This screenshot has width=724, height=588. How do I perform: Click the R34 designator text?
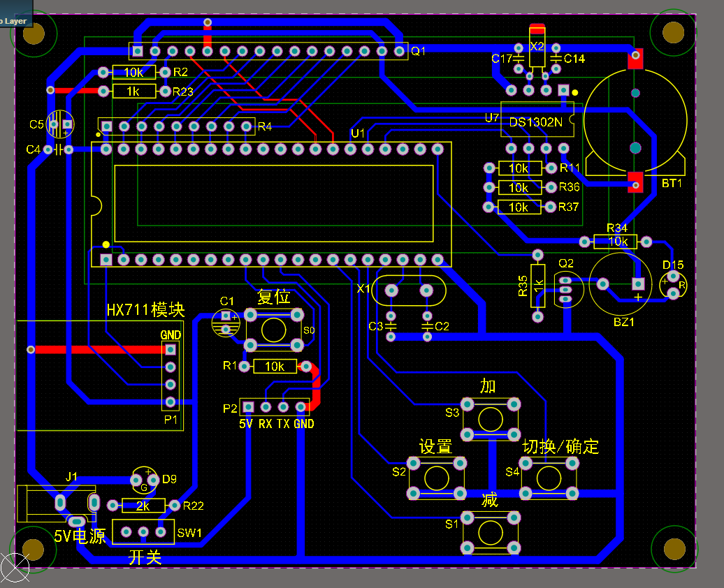pos(617,228)
